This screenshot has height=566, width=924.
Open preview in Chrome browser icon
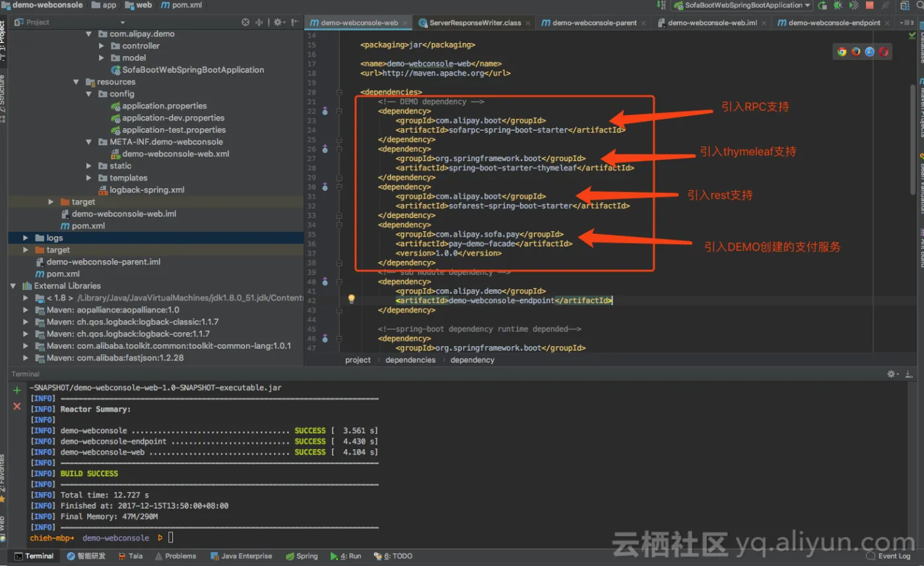click(842, 52)
